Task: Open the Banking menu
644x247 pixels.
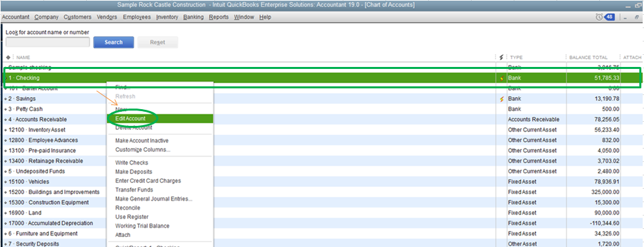Action: point(194,17)
